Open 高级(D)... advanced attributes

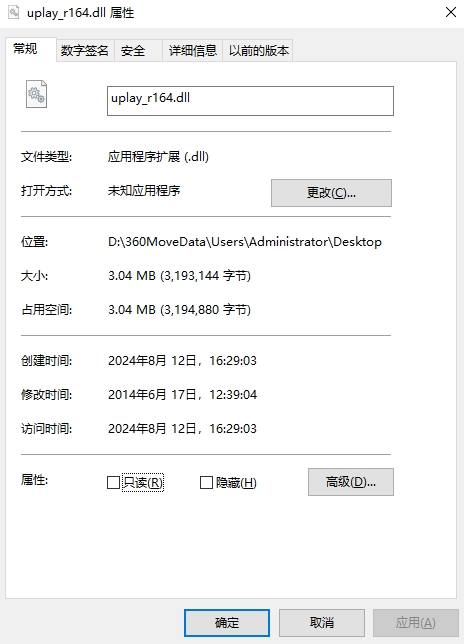click(x=351, y=482)
